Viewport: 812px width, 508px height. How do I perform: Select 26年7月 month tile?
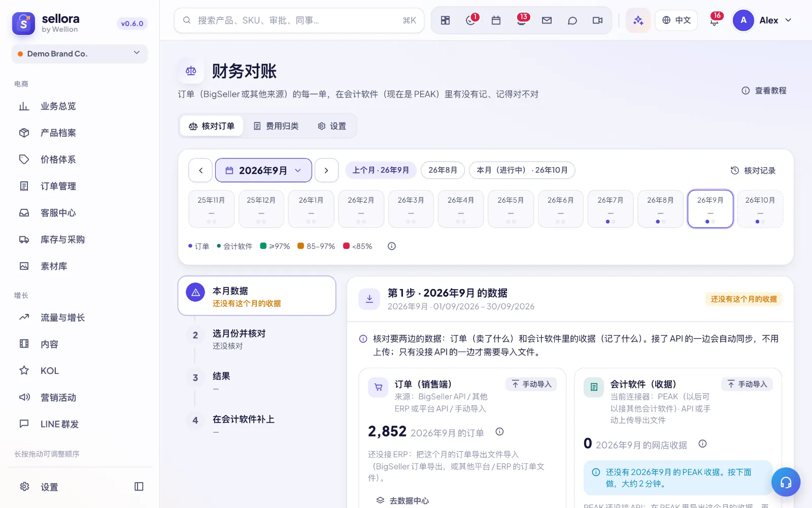click(x=611, y=209)
